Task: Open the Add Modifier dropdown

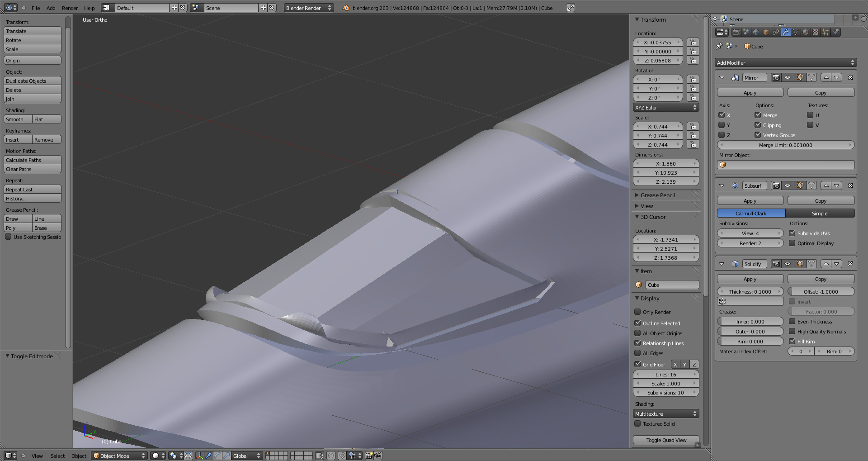Action: tap(786, 62)
